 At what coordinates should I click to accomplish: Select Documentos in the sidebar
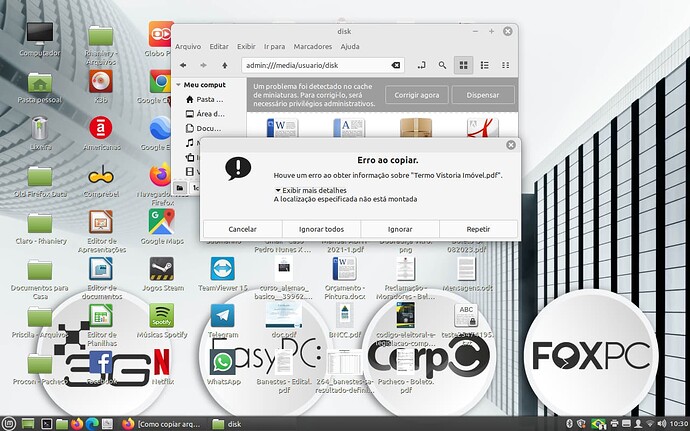[204, 129]
